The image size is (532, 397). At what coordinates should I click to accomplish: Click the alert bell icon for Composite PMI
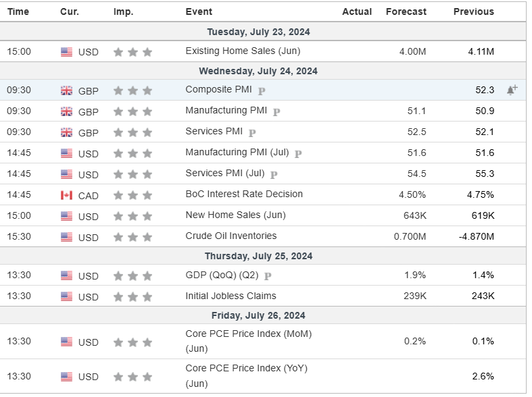(x=512, y=90)
